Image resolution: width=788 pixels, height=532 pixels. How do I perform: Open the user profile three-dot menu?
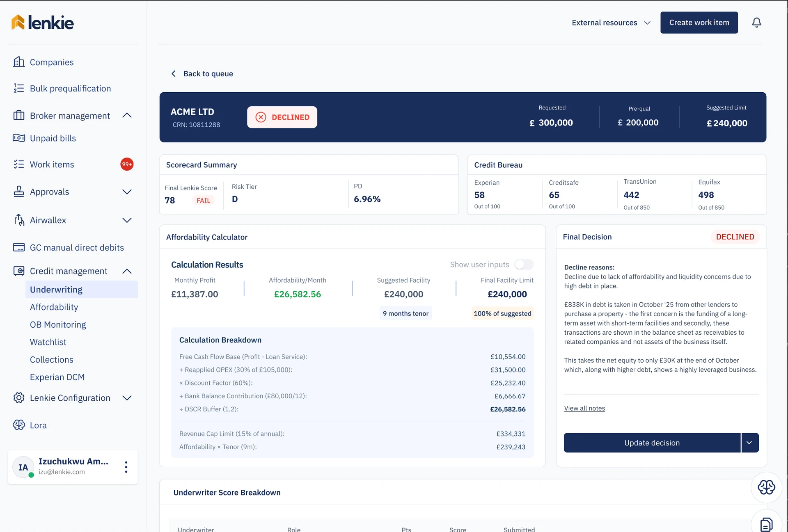tap(126, 467)
